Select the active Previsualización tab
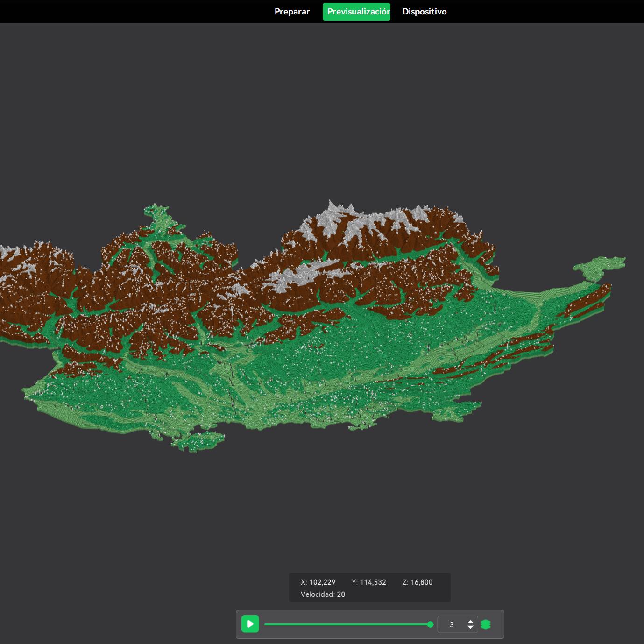Viewport: 644px width, 644px height. coord(356,12)
